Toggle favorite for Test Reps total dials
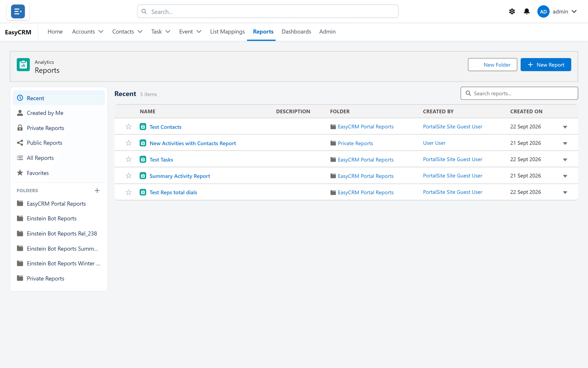Image resolution: width=588 pixels, height=368 pixels. pos(129,192)
